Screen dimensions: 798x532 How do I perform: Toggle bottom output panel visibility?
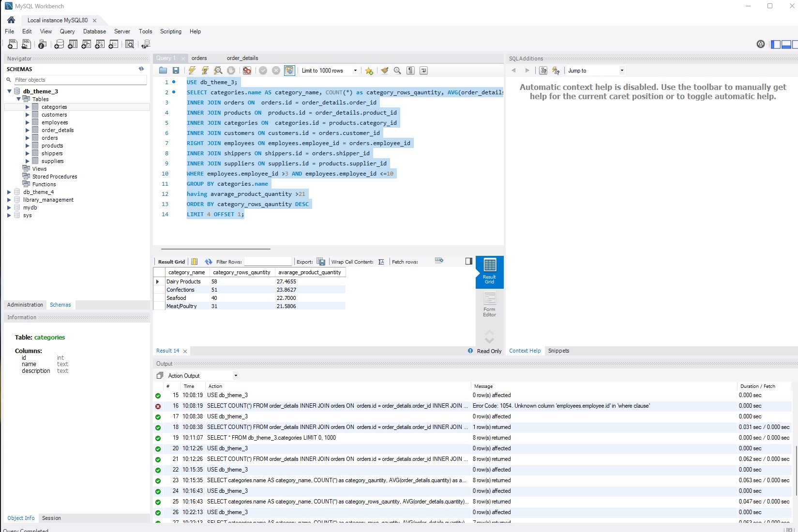[786, 44]
